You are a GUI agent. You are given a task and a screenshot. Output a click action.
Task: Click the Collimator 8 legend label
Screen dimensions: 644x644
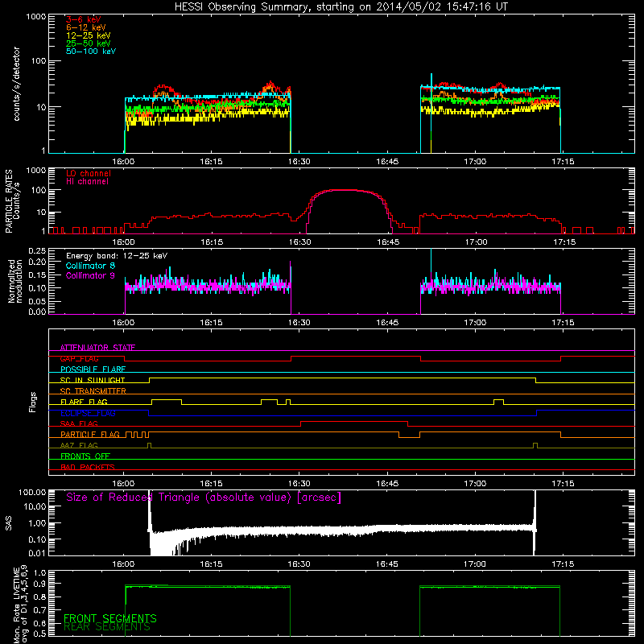(x=90, y=266)
